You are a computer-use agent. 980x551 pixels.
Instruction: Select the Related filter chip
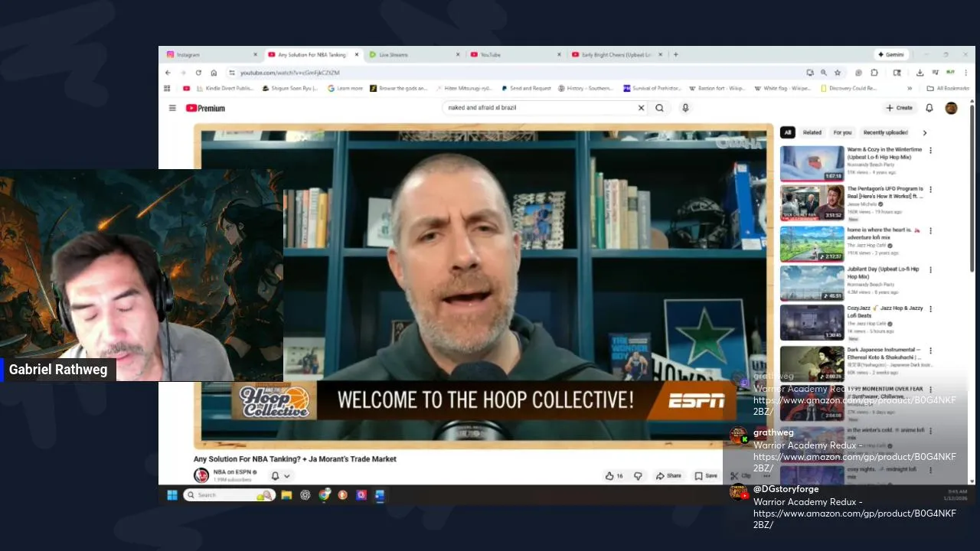[x=812, y=132]
